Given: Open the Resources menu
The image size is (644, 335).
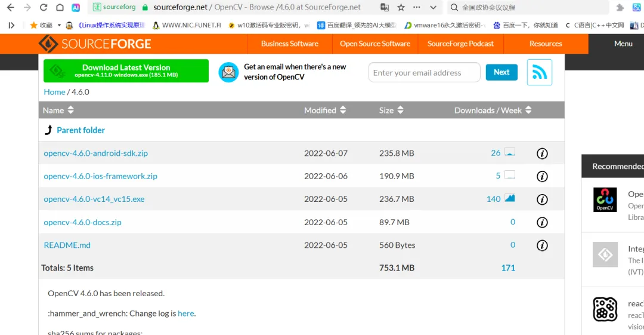Looking at the screenshot, I should (x=546, y=44).
